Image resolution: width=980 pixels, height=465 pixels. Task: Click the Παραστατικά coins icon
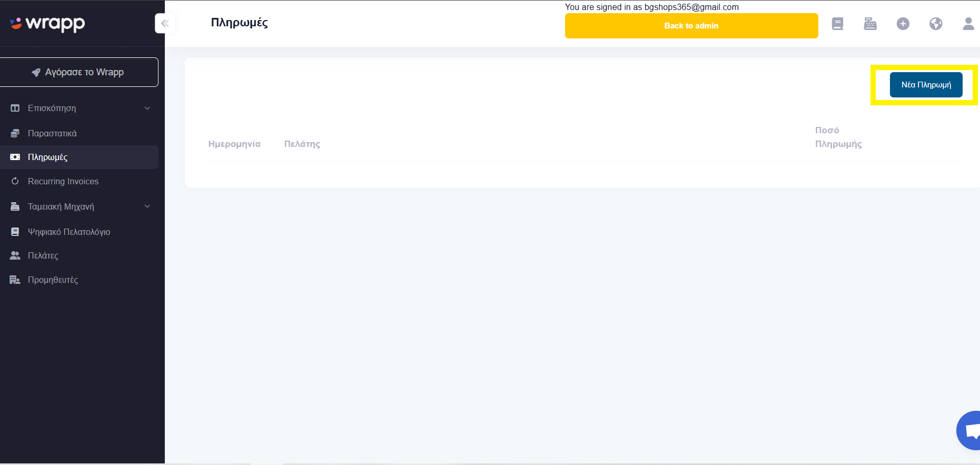[x=15, y=133]
